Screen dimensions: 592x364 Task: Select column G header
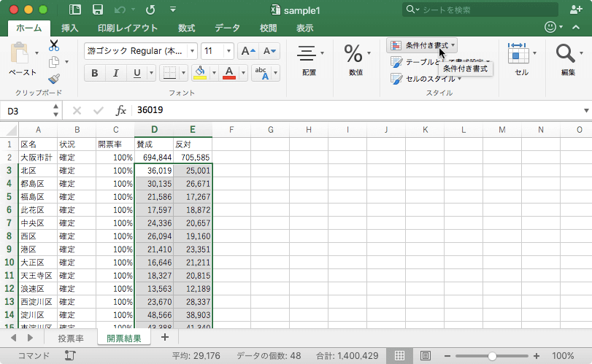pyautogui.click(x=270, y=130)
